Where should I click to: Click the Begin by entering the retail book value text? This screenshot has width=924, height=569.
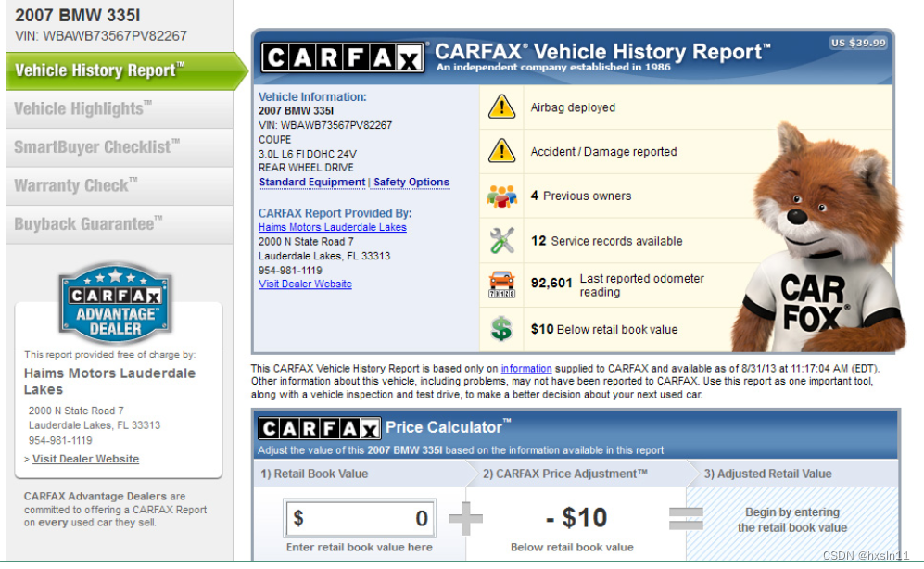[x=792, y=520]
